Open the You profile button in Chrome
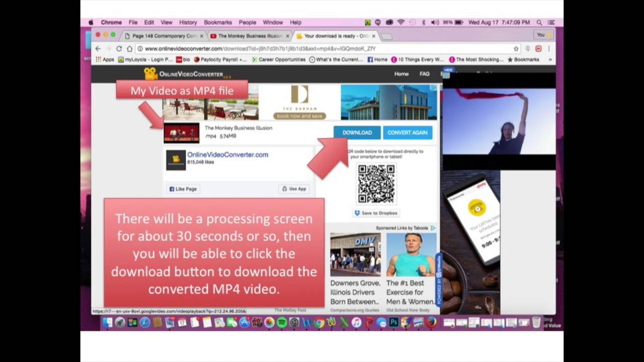The image size is (644, 362). tap(543, 35)
